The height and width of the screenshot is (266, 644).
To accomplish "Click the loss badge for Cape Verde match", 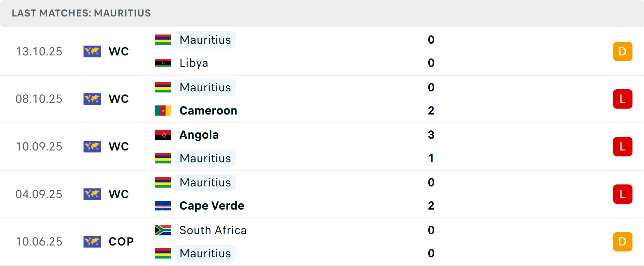I will [x=623, y=194].
